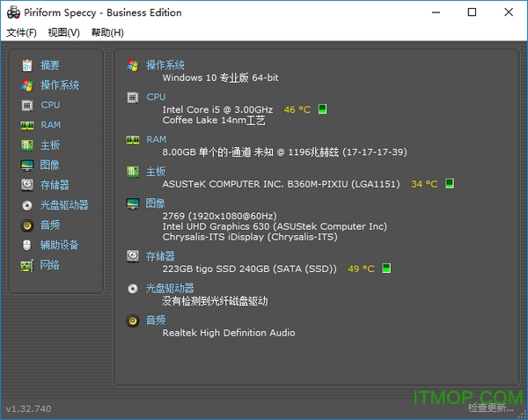This screenshot has width=528, height=420.
Task: Open the 音频 heading link in summary
Action: (x=156, y=321)
